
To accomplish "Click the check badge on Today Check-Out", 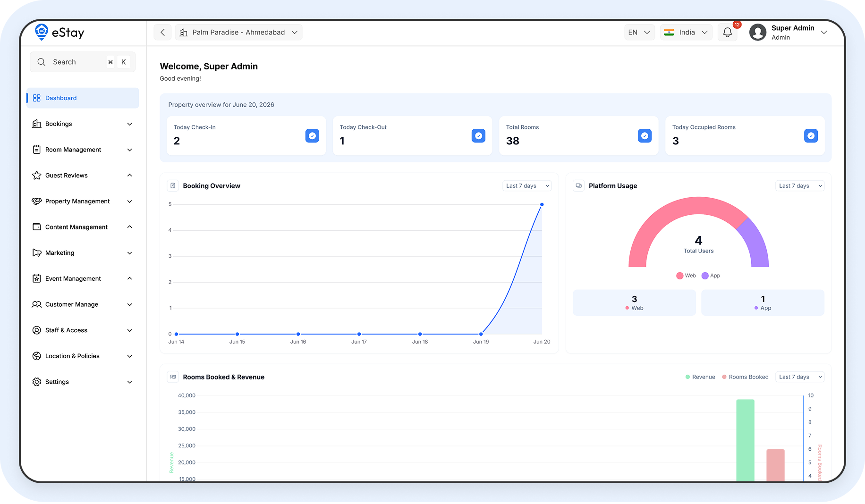I will click(478, 136).
